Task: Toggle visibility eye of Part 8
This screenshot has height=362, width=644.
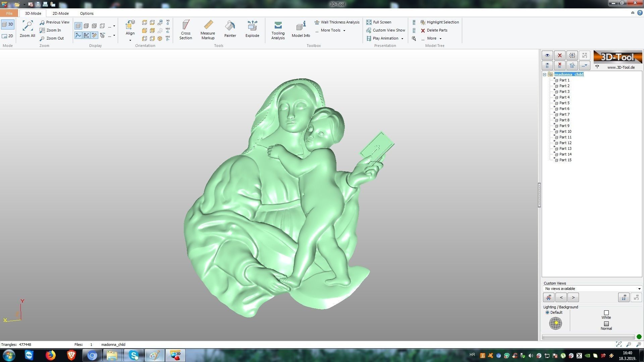Action: click(554, 118)
